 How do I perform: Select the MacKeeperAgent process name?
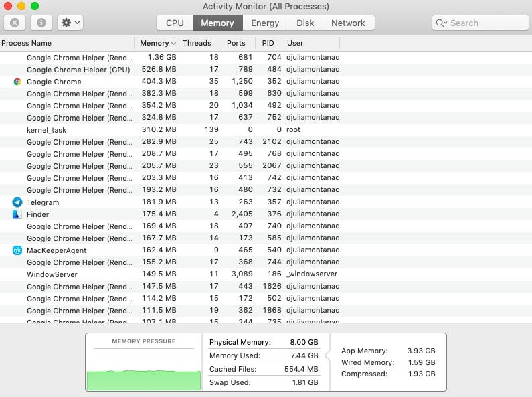(56, 250)
